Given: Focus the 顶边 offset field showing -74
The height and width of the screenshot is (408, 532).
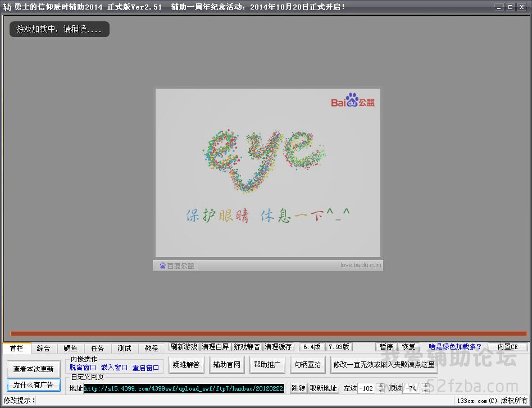Looking at the screenshot, I should pyautogui.click(x=411, y=388).
